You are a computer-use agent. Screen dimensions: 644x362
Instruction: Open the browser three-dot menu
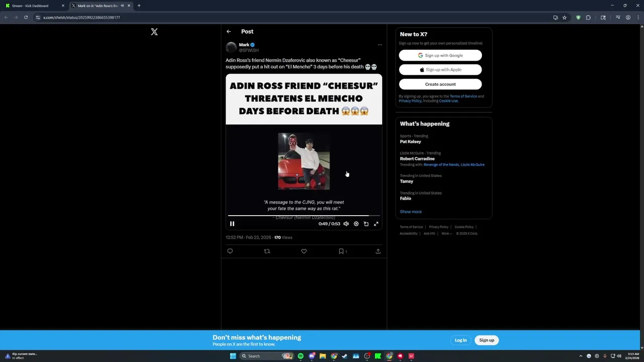click(638, 18)
